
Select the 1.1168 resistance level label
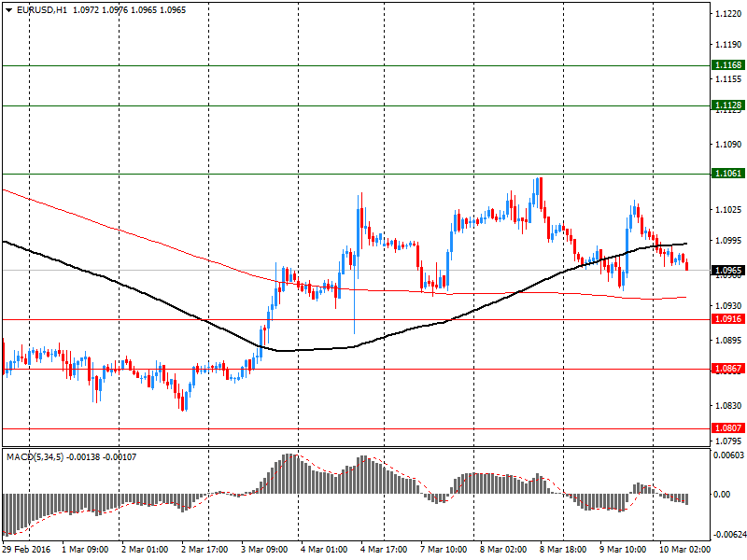pos(728,64)
